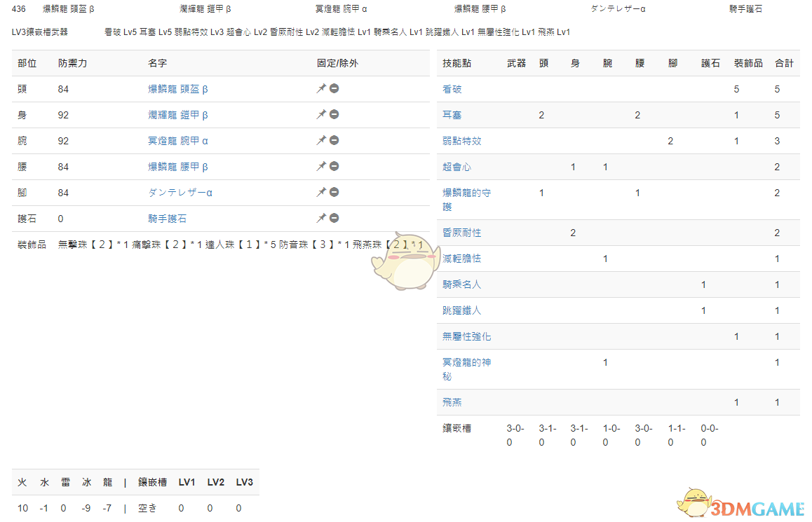The width and height of the screenshot is (812, 522).
Task: Click the 技能點 column header
Action: (456, 63)
